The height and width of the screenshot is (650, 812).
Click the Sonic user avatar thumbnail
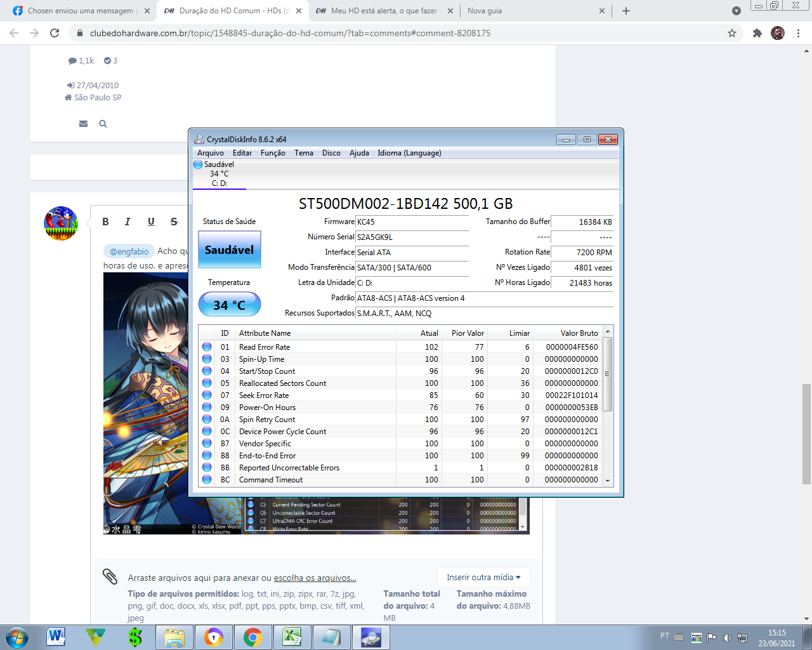[61, 223]
